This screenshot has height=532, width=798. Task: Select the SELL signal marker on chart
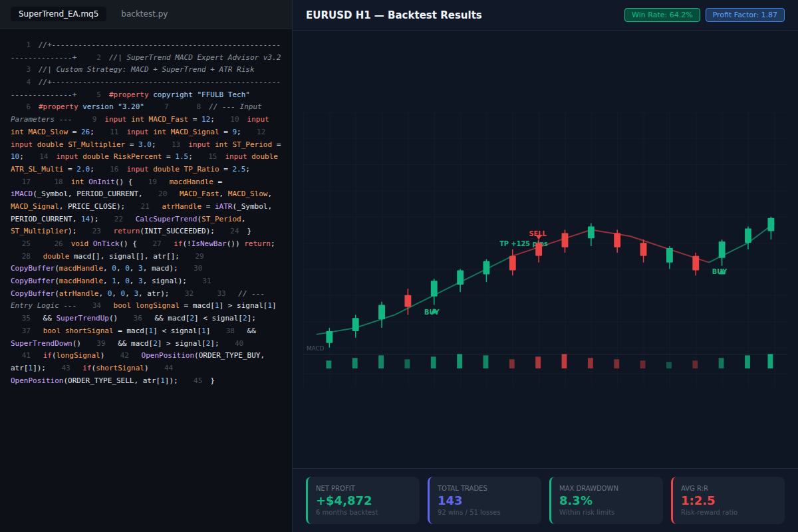tap(538, 233)
